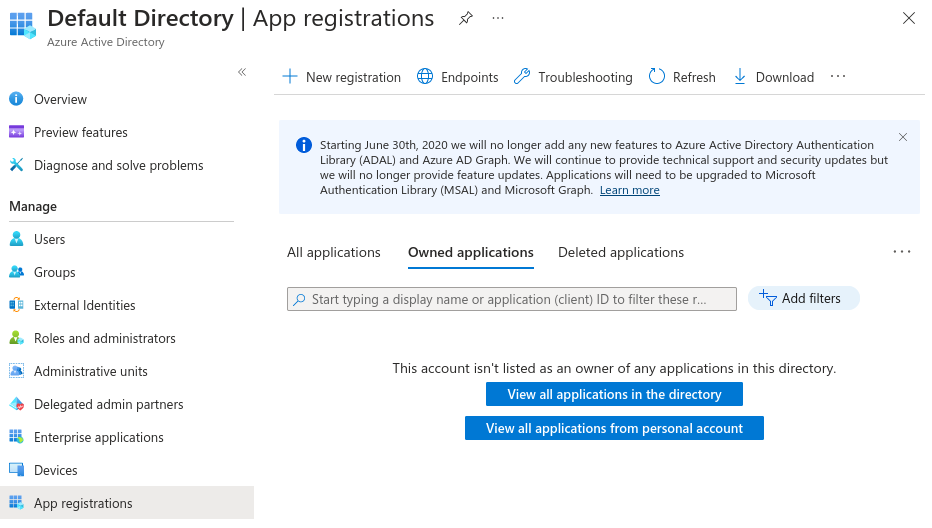The image size is (932, 528).
Task: Click the Add filters funnel icon
Action: coord(768,298)
